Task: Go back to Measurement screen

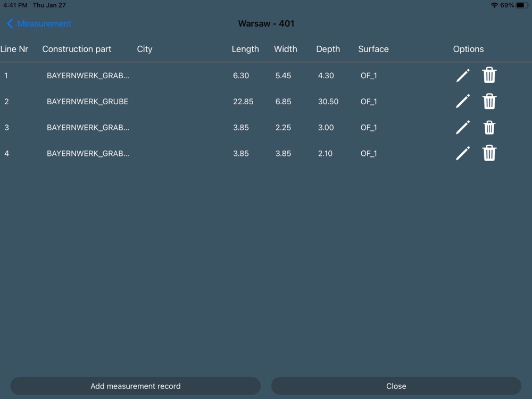Action: pyautogui.click(x=39, y=24)
